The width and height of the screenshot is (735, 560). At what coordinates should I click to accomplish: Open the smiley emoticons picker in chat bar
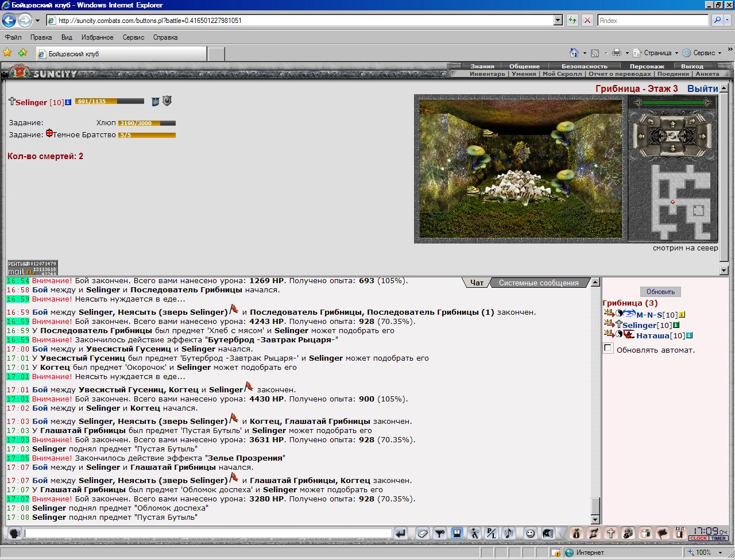click(x=530, y=534)
